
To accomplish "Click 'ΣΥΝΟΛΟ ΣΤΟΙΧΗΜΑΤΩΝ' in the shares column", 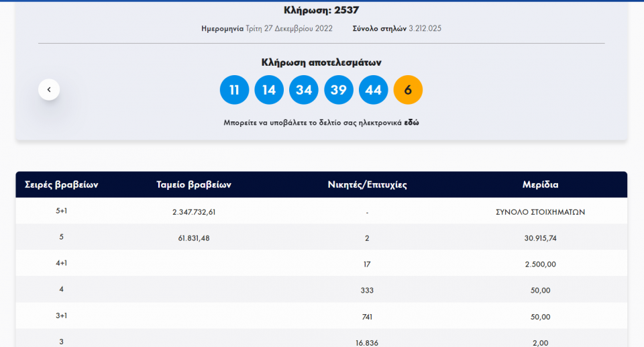I will tap(540, 212).
